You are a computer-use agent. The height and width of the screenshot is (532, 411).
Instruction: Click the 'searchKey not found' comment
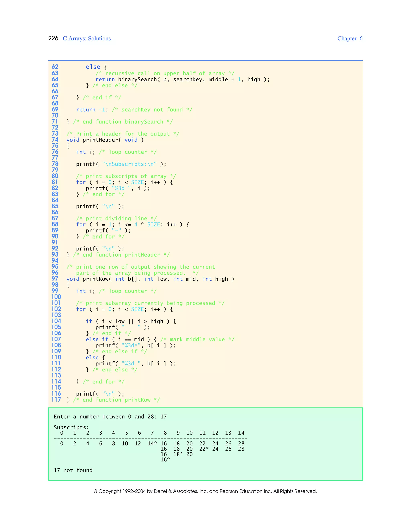152,110
